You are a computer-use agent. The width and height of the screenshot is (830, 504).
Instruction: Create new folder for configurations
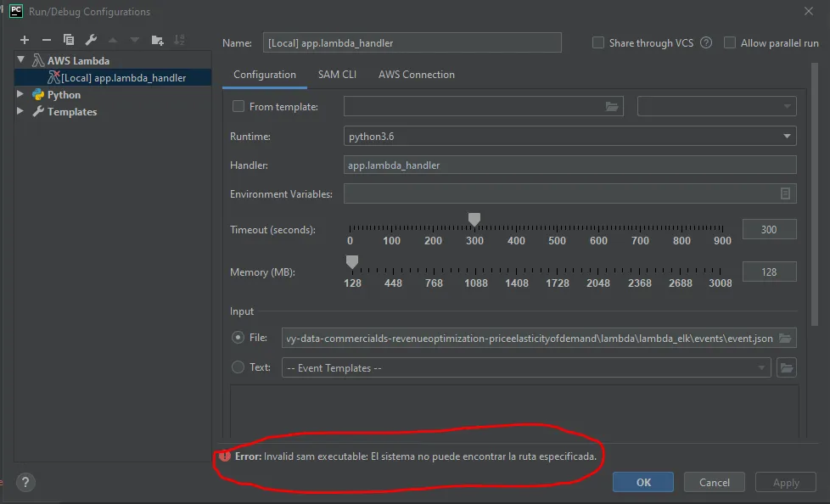tap(157, 40)
